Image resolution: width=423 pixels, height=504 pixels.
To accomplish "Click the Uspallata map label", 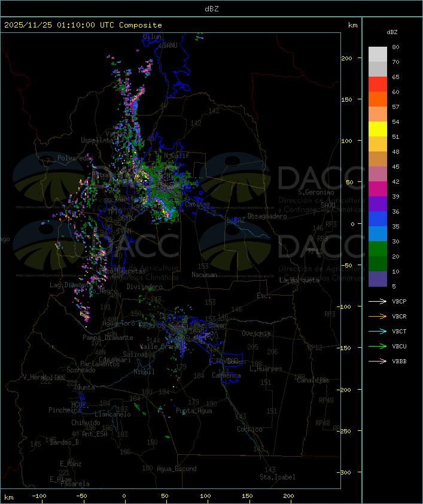I will (97, 140).
